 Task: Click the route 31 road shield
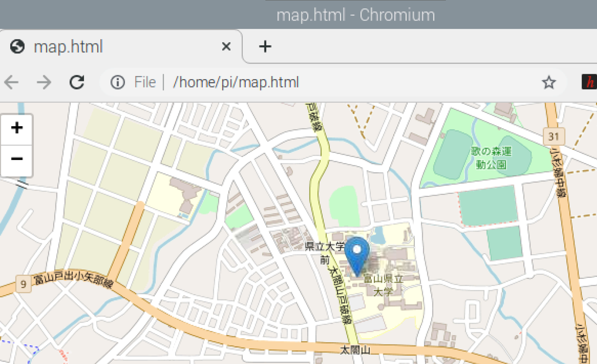553,136
